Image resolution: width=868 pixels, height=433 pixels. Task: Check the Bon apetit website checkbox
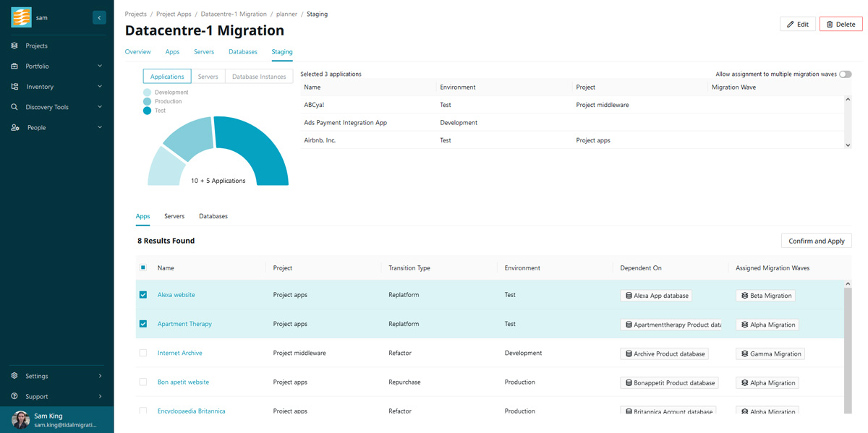pyautogui.click(x=143, y=382)
